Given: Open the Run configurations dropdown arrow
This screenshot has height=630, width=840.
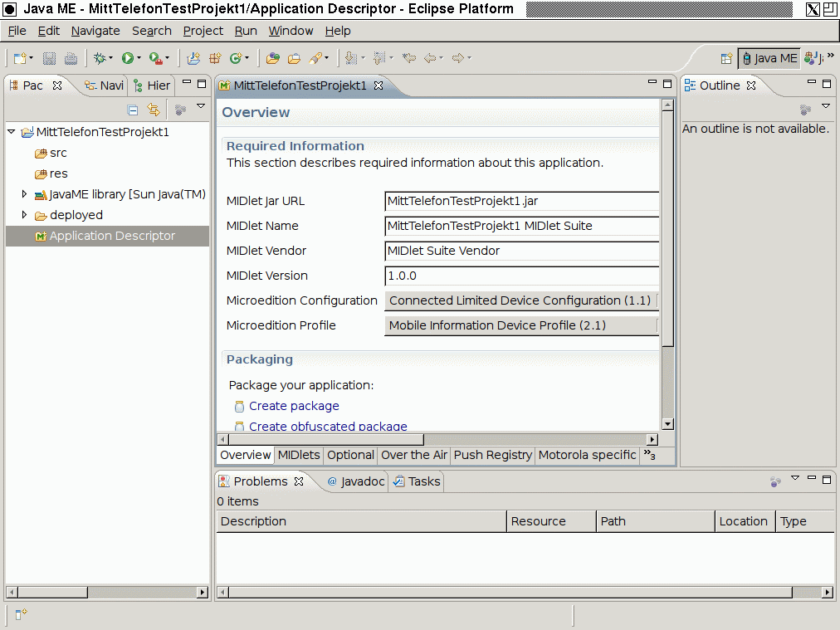Looking at the screenshot, I should click(139, 58).
